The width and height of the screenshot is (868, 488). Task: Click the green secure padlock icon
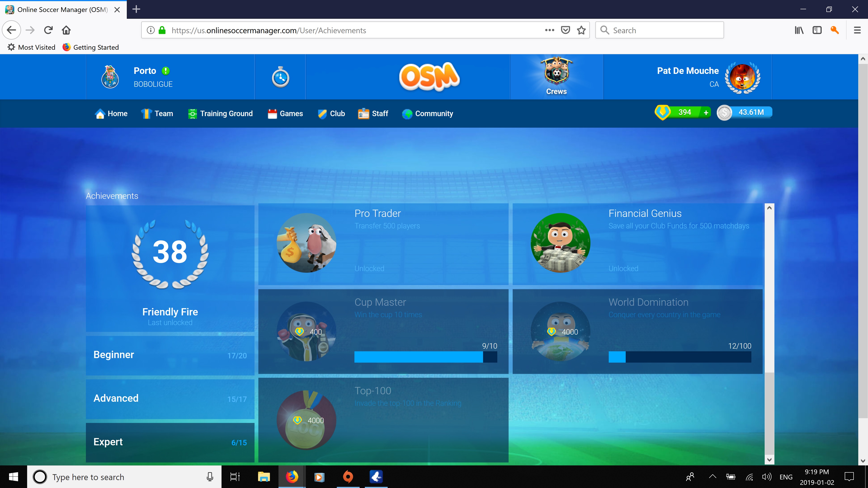162,30
